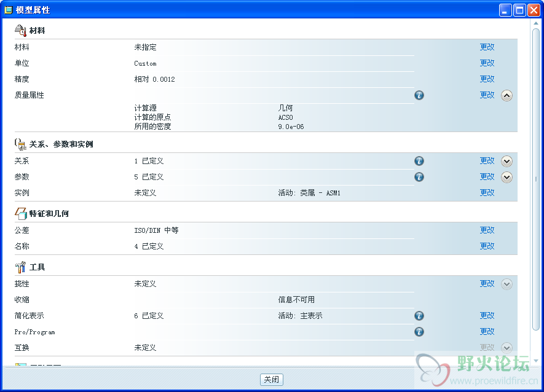The height and width of the screenshot is (392, 544).
Task: Click the 计算的原点 label
Action: (152, 117)
